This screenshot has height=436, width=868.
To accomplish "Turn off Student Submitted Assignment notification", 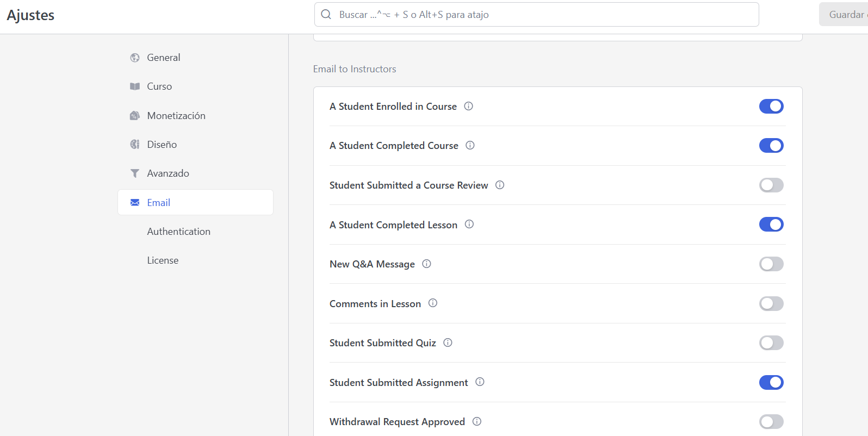I will (771, 383).
